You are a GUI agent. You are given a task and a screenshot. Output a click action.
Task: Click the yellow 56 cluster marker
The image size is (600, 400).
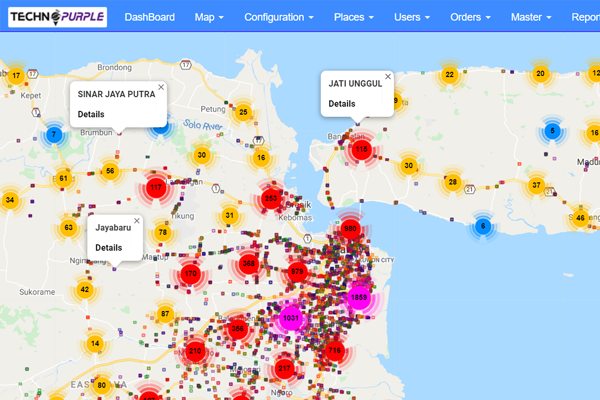click(110, 171)
